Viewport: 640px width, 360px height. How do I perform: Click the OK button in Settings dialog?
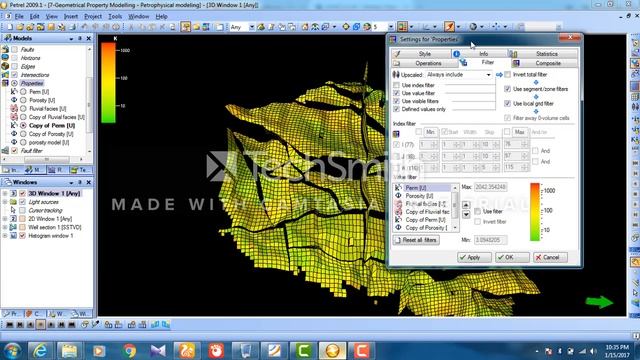point(512,257)
